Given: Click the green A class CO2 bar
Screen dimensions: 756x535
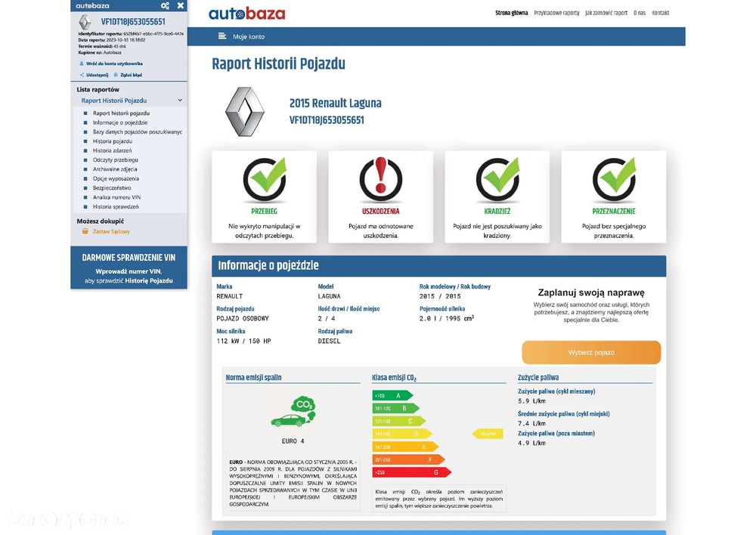Looking at the screenshot, I should coord(392,396).
